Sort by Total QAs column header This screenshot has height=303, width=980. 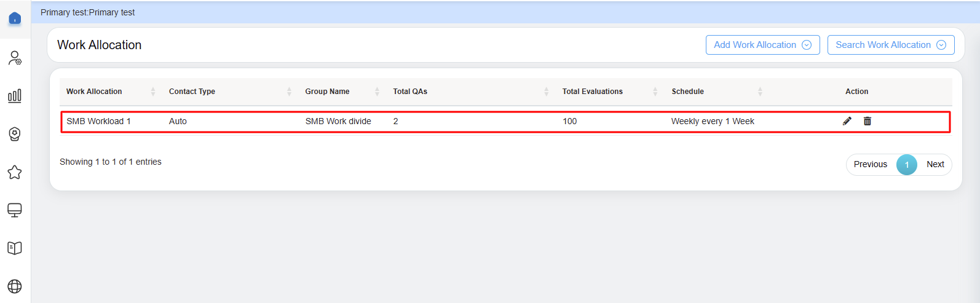410,92
